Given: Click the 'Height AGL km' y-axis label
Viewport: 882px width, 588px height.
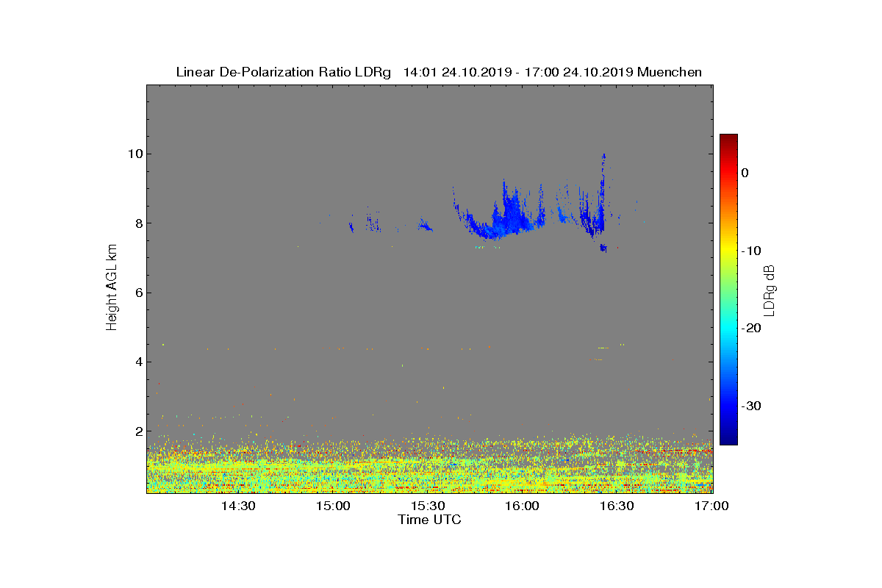Looking at the screenshot, I should click(x=112, y=289).
